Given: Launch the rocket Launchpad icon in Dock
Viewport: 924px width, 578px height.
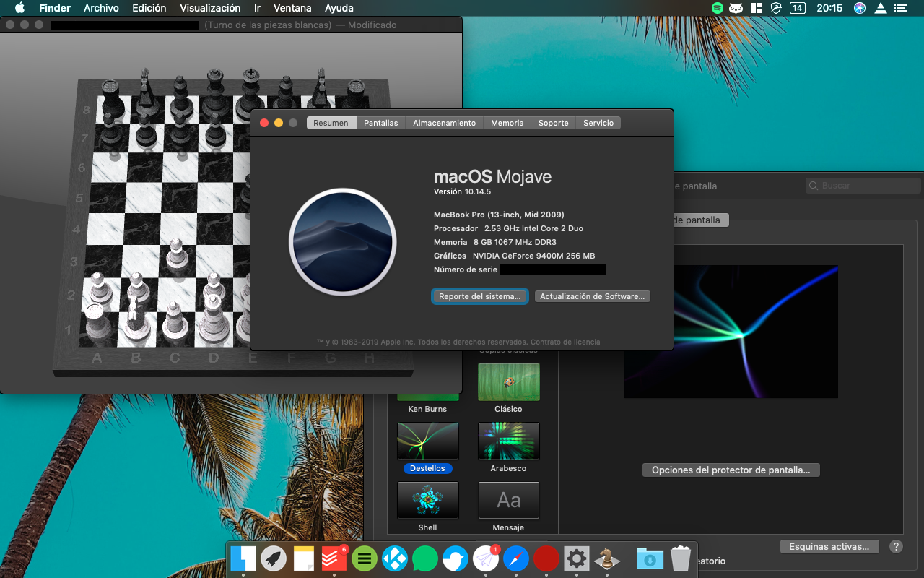Looking at the screenshot, I should (x=274, y=558).
